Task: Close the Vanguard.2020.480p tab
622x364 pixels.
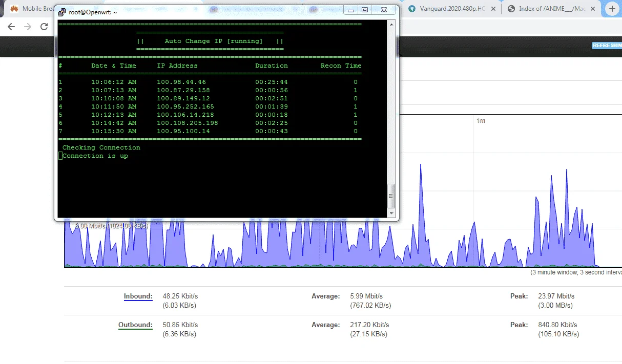Action: click(493, 9)
